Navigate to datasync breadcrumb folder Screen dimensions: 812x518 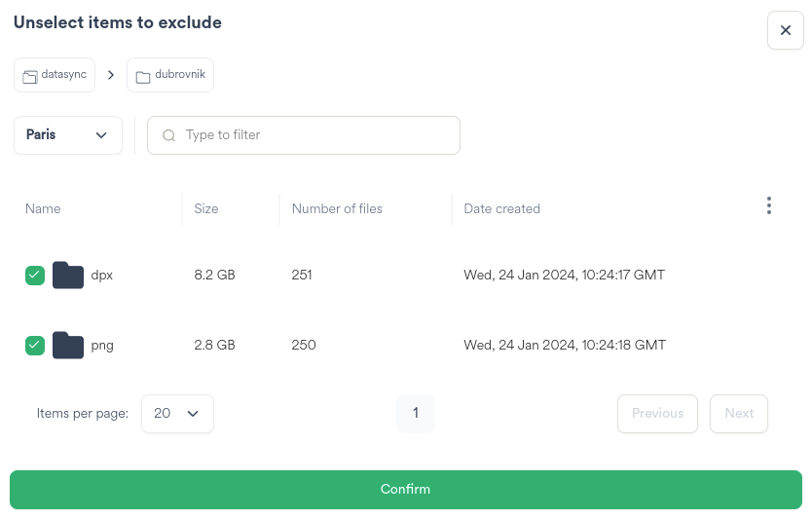[55, 75]
